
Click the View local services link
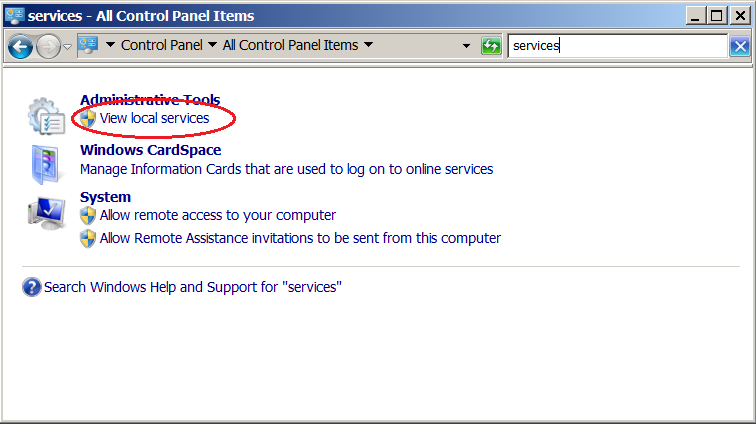(154, 118)
